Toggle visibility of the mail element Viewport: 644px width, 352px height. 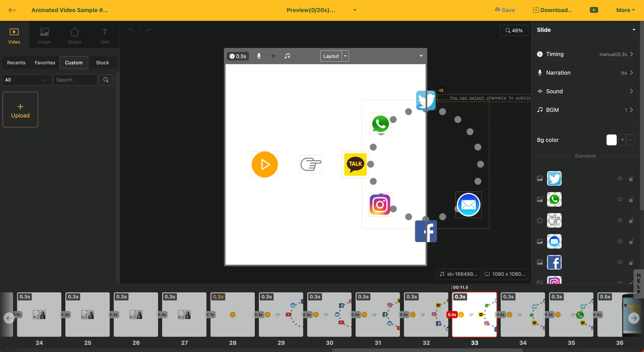[620, 241]
